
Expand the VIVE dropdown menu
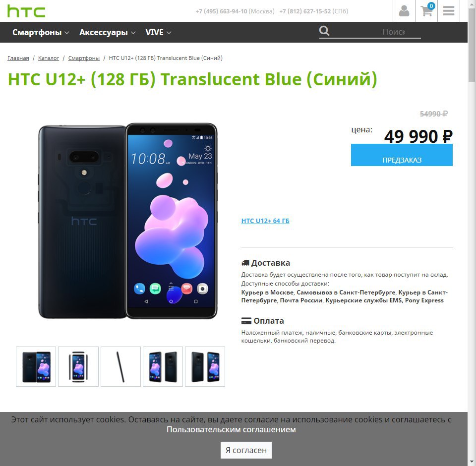tap(158, 32)
